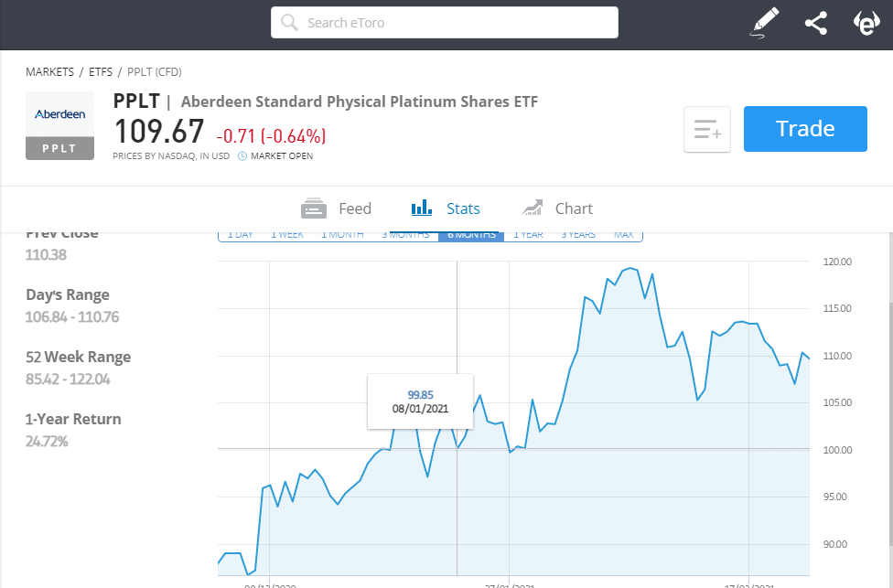Click the Chart tab arrow icon
The height and width of the screenshot is (588, 893).
tap(532, 208)
